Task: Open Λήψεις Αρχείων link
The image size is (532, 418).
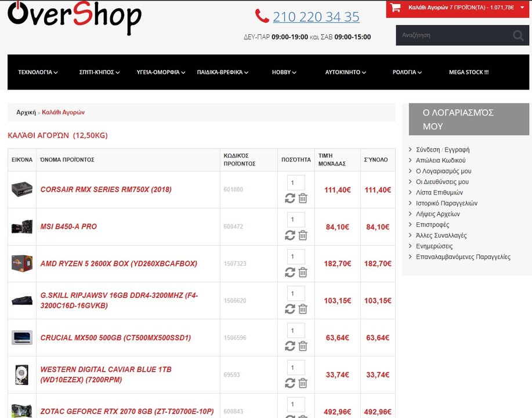Action: tap(438, 214)
